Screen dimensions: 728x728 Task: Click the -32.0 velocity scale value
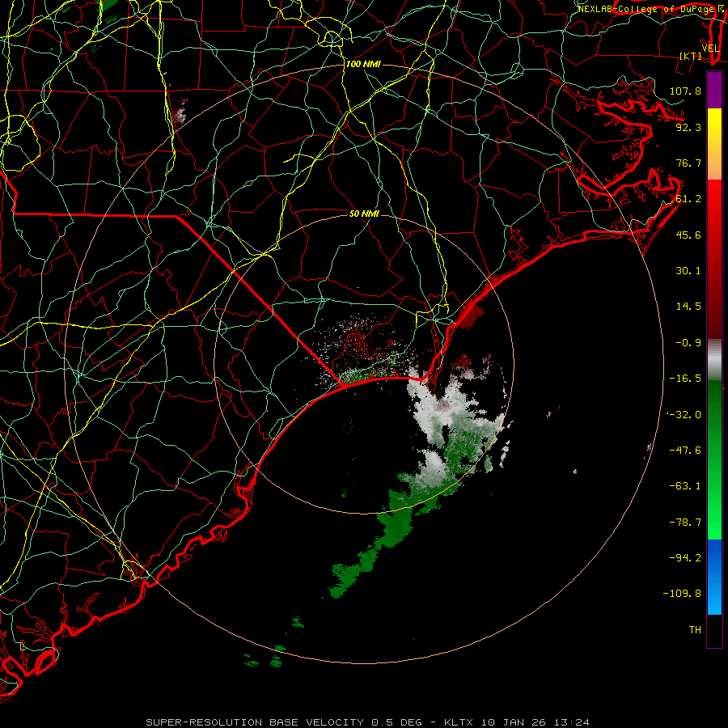[x=685, y=415]
